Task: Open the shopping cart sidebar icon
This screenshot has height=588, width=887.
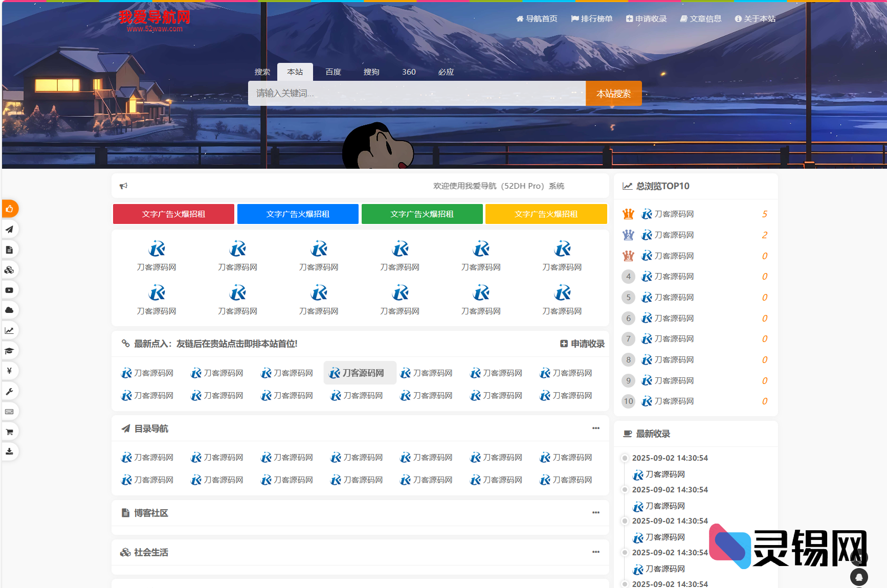Action: coord(9,432)
